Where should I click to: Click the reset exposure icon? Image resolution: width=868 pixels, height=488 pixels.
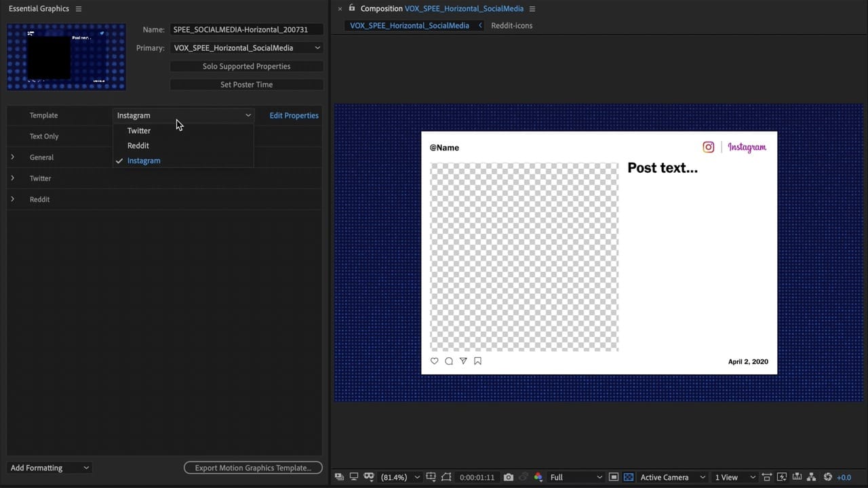(827, 477)
